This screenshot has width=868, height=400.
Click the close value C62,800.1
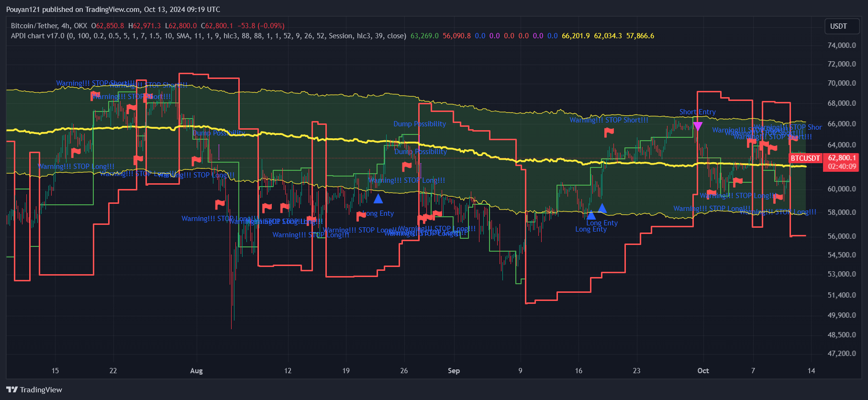(x=217, y=26)
